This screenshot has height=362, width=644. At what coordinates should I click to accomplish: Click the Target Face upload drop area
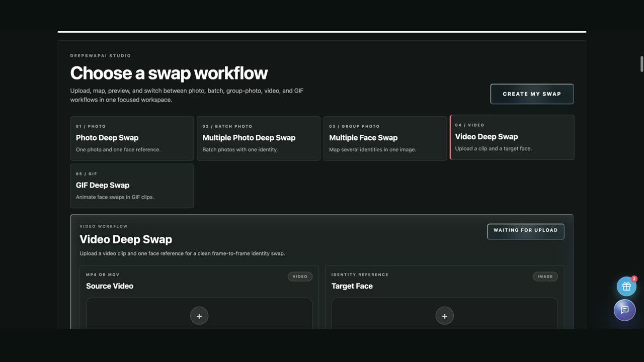(x=444, y=313)
